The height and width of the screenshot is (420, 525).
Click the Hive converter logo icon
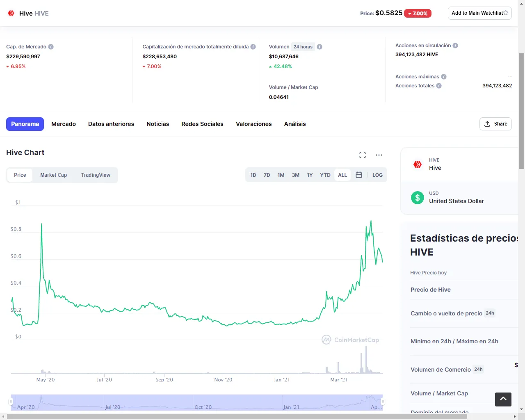coord(418,164)
